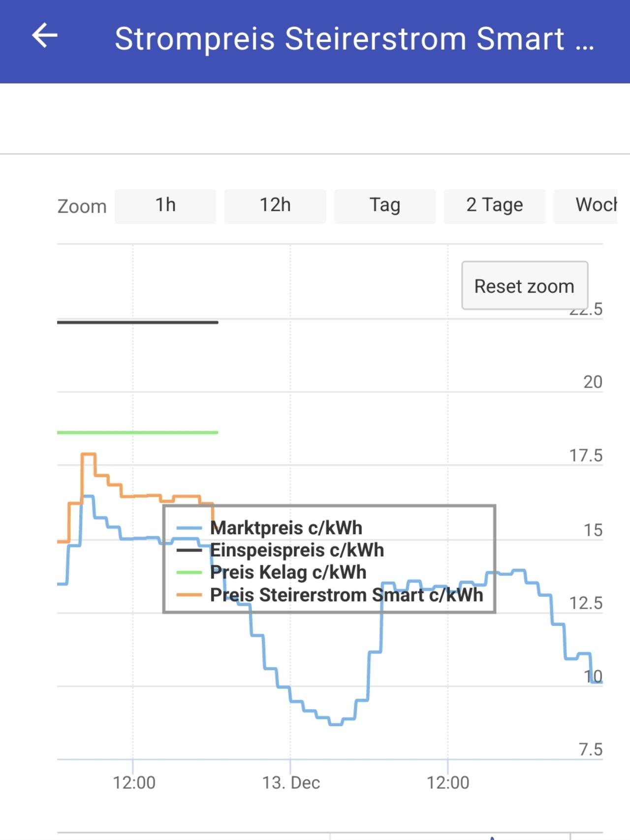Click the blue Marktpreis legend line swatch
The height and width of the screenshot is (840, 630).
[189, 528]
